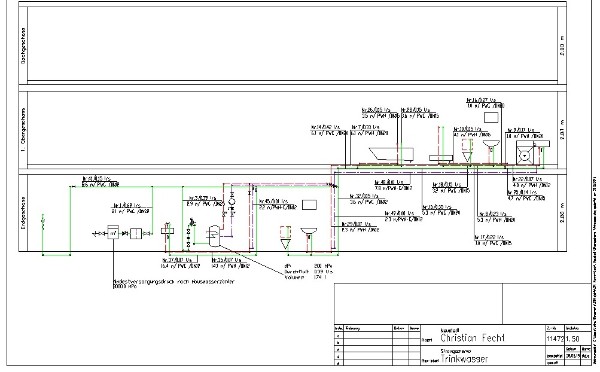The width and height of the screenshot is (600, 372).
Task: Click the 11472 drawing number field
Action: click(x=555, y=339)
